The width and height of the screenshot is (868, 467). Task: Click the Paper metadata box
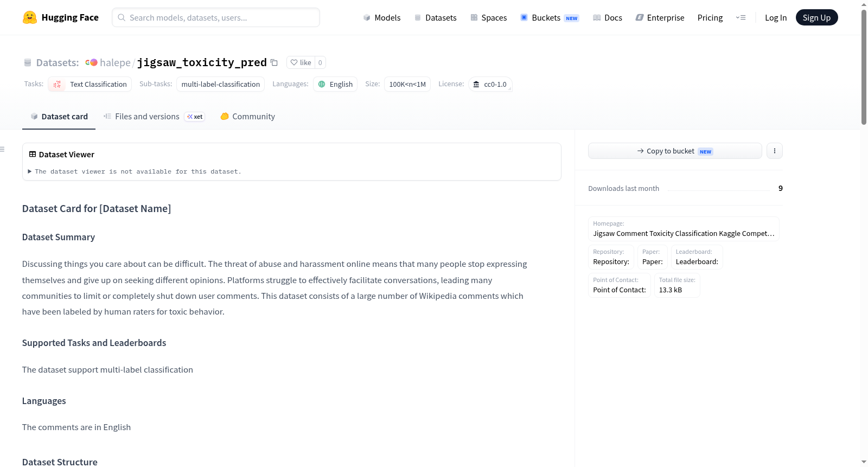[653, 257]
